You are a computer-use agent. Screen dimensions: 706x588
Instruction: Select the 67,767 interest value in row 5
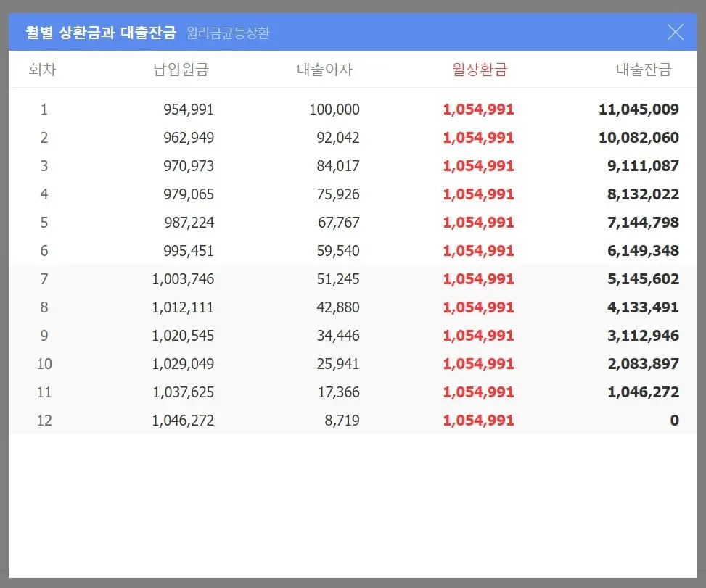[x=338, y=223]
